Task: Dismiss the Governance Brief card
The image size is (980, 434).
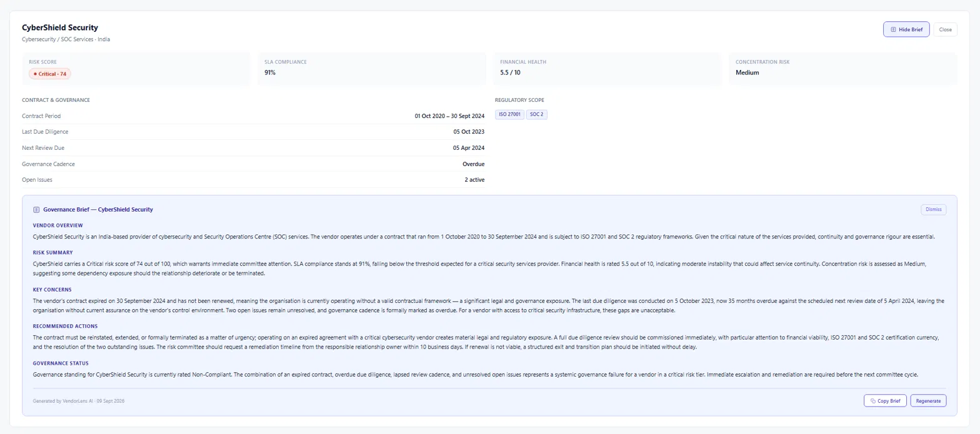Action: click(934, 210)
